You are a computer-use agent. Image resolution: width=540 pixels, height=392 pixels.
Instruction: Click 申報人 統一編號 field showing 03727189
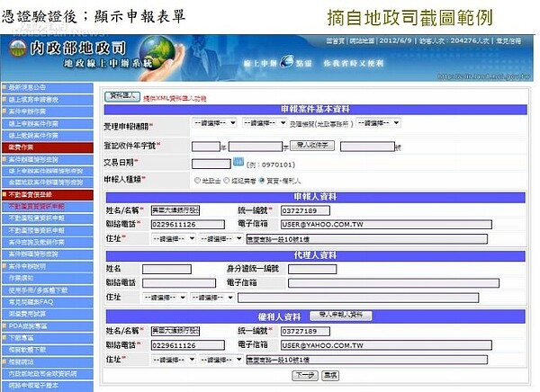click(305, 210)
